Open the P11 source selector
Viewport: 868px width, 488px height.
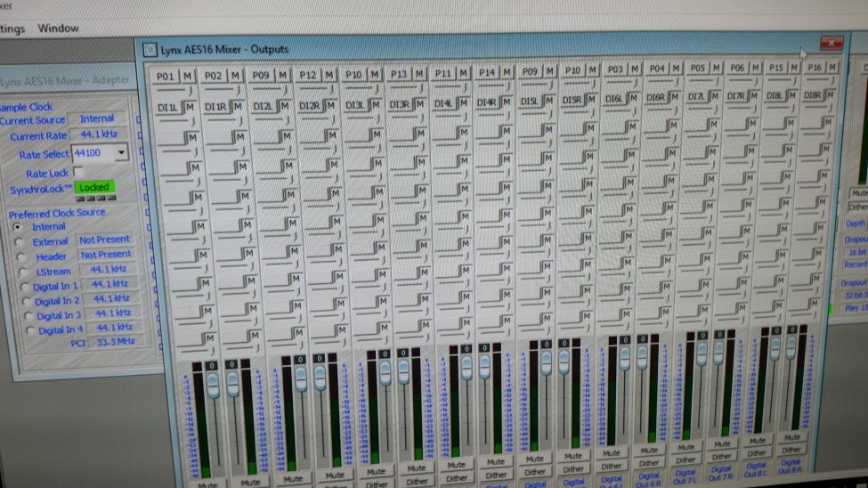(442, 73)
